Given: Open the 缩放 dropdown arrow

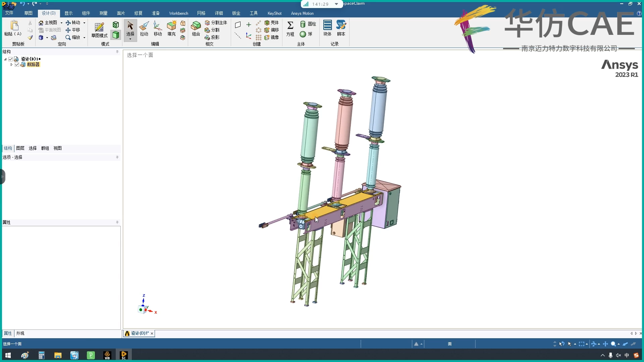Looking at the screenshot, I should (x=84, y=38).
